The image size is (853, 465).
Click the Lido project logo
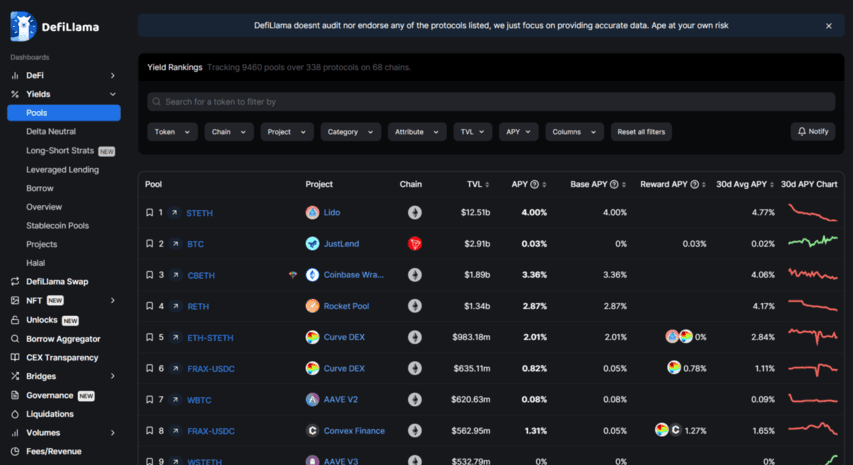(x=312, y=212)
